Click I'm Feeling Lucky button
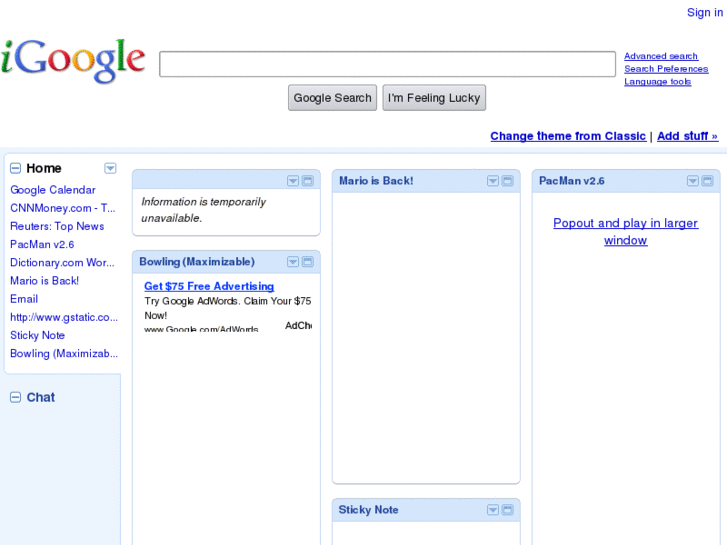The image size is (727, 545). pyautogui.click(x=434, y=98)
